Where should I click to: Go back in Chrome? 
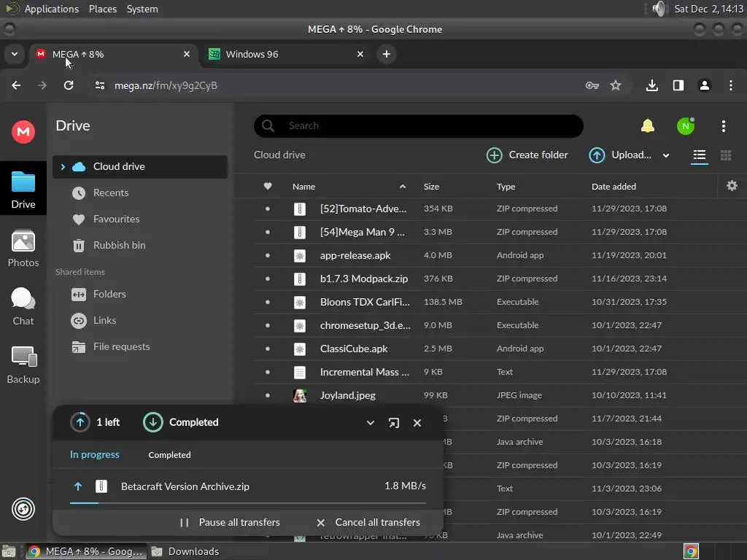16,85
